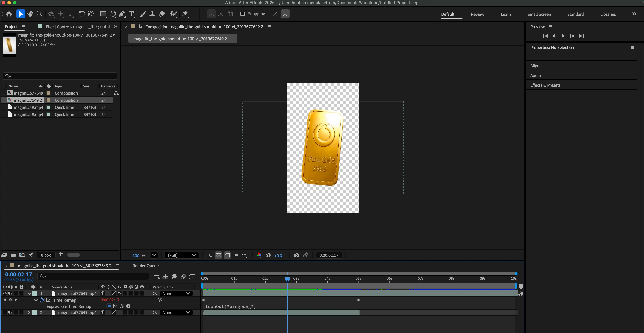Open the Render Queue tab
The height and width of the screenshot is (333, 644).
pyautogui.click(x=146, y=266)
